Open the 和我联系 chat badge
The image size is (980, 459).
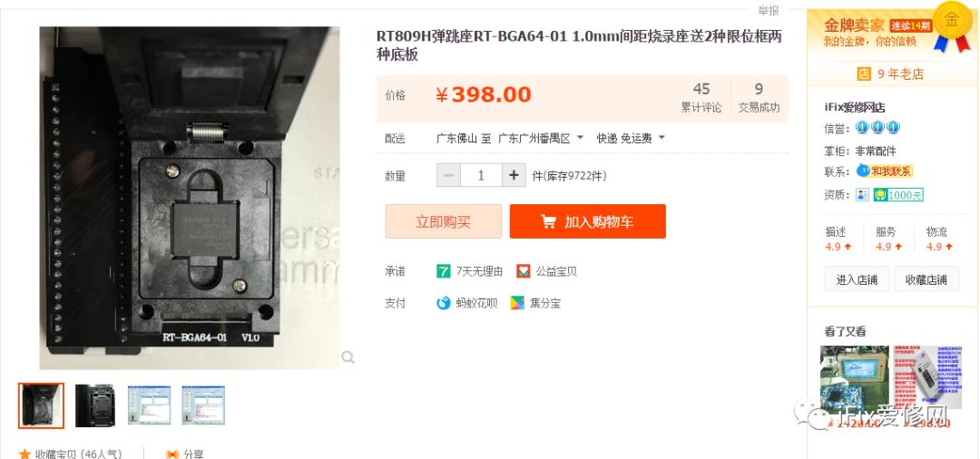click(x=884, y=171)
